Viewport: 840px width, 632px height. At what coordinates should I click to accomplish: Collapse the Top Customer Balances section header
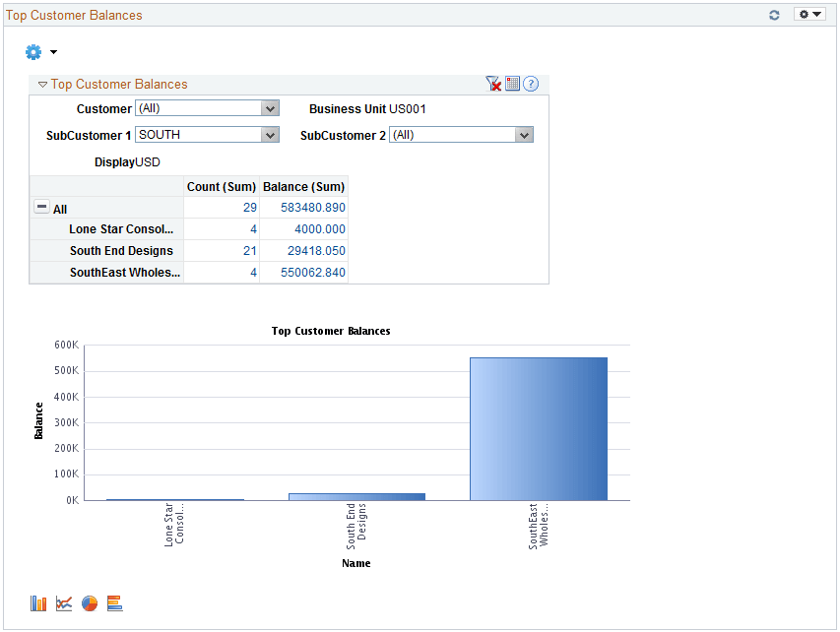pyautogui.click(x=42, y=84)
